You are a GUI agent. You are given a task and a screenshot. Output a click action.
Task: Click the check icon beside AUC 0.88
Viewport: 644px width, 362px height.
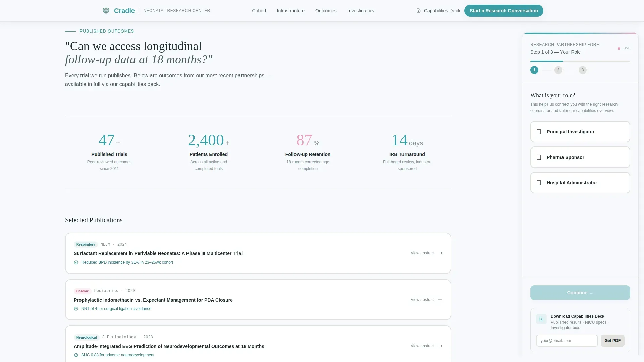point(76,355)
